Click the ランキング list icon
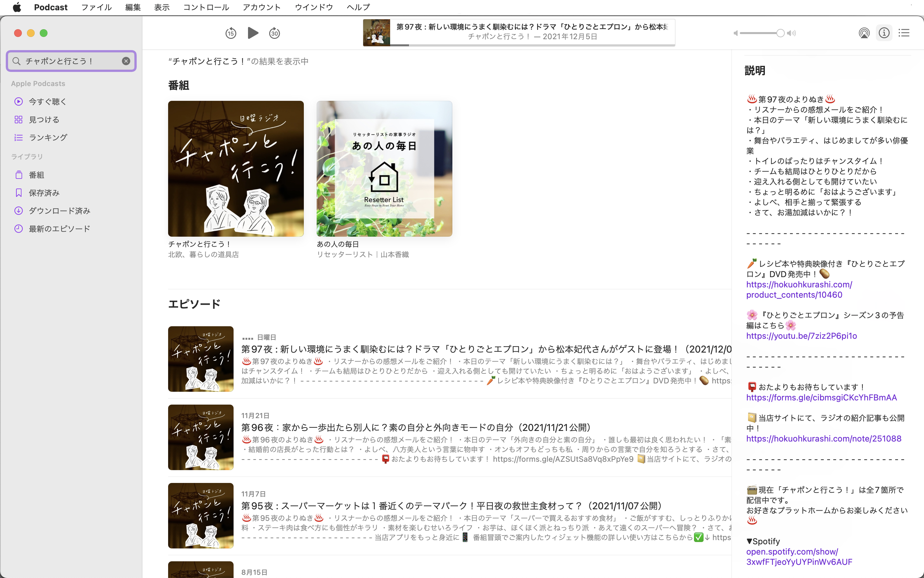Screen dimensions: 924x578 tap(18, 138)
